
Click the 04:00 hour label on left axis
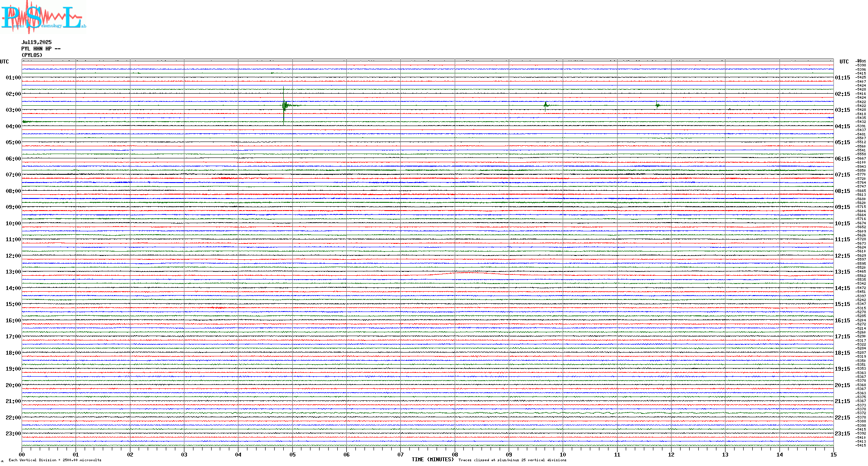[13, 126]
